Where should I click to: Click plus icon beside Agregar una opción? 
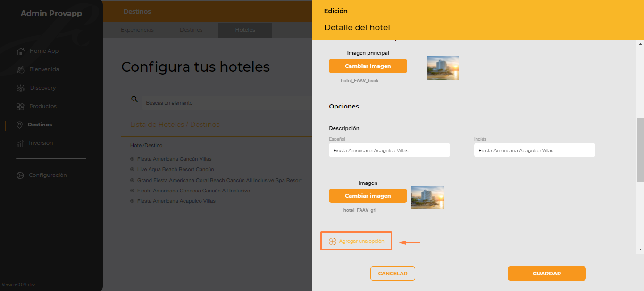[x=333, y=241]
